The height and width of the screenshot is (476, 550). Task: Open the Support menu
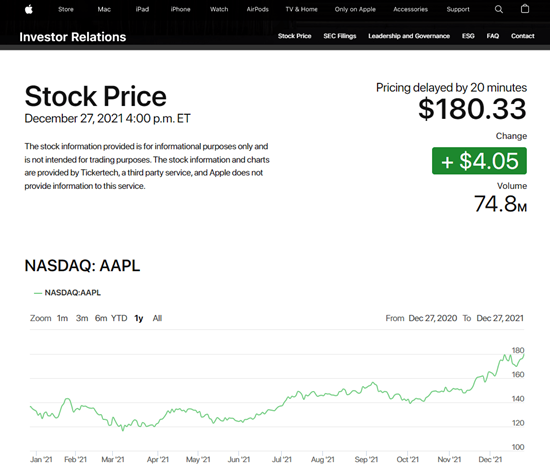(458, 9)
